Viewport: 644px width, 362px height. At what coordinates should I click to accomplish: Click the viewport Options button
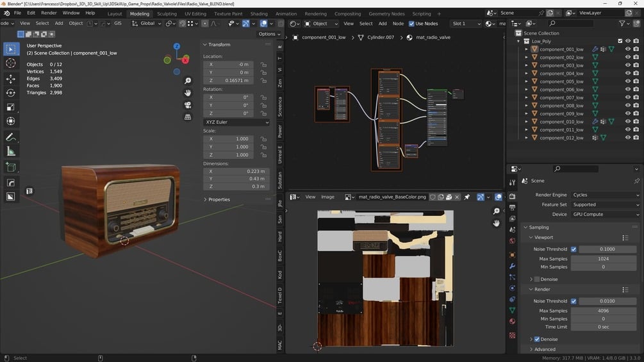tap(268, 34)
